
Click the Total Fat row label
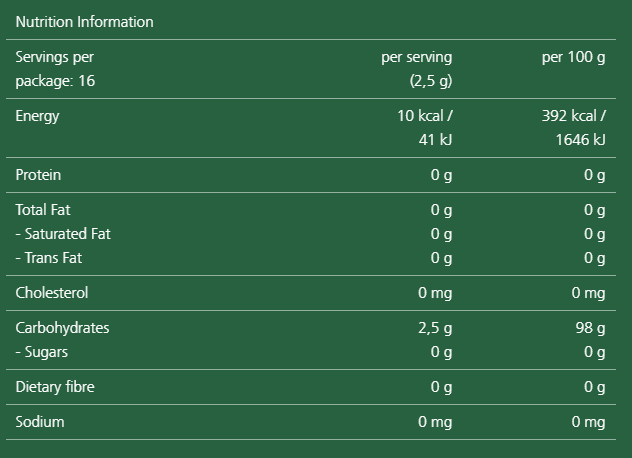pyautogui.click(x=42, y=210)
